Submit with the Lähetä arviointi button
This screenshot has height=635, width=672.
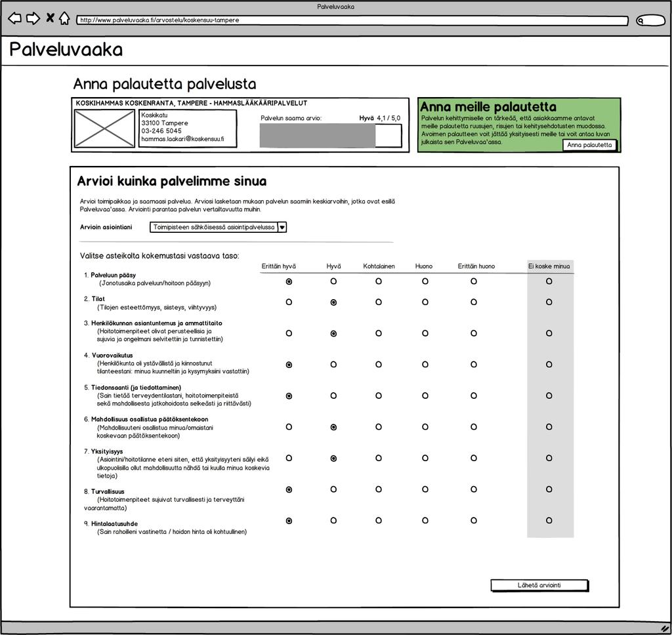[539, 585]
